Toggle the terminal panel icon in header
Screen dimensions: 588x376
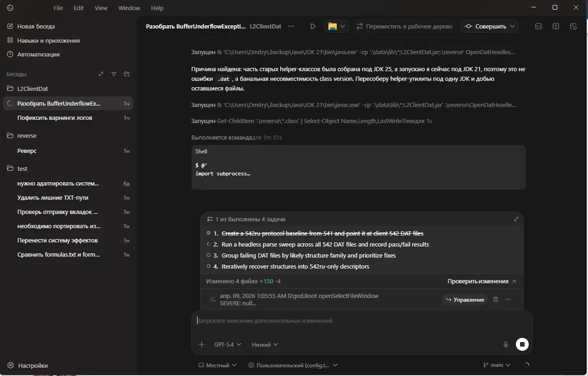pyautogui.click(x=538, y=27)
